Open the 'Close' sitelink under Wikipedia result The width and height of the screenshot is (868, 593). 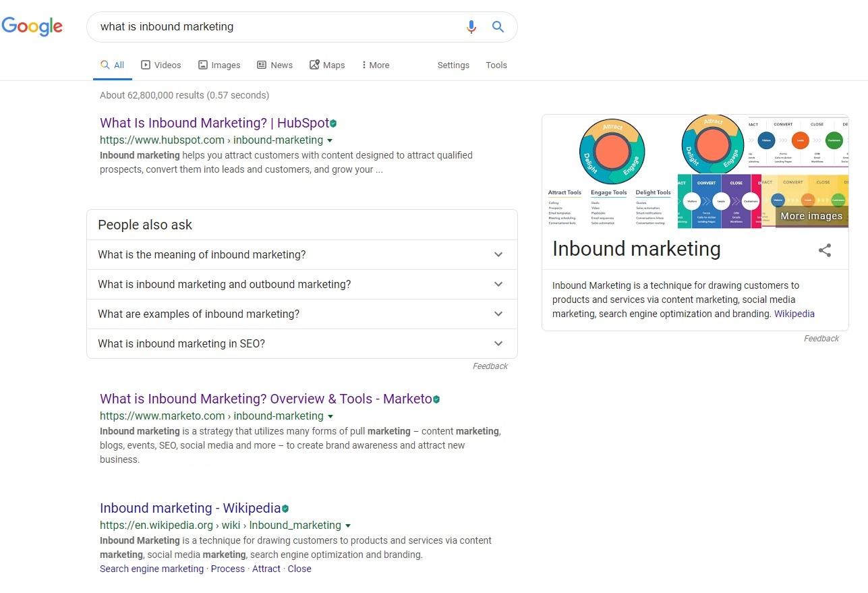click(x=299, y=569)
